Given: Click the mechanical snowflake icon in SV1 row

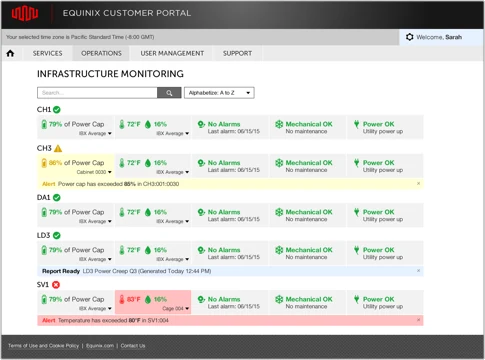Looking at the screenshot, I should (279, 299).
